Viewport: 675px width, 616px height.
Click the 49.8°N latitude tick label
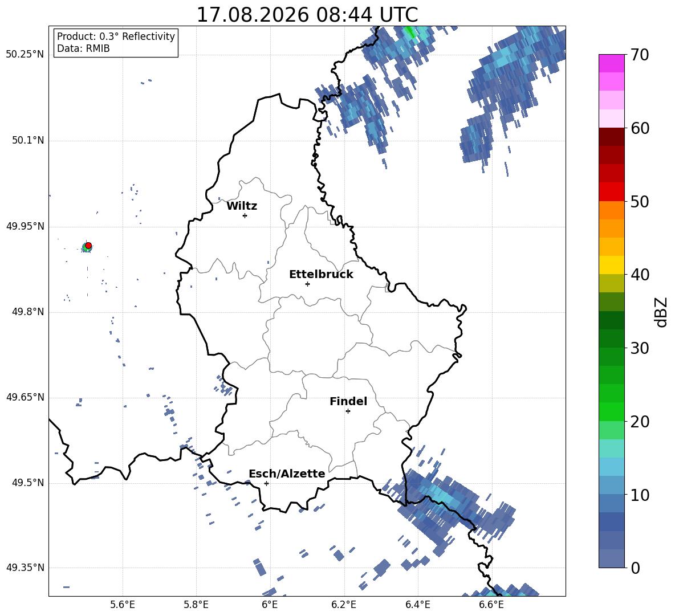pos(25,312)
